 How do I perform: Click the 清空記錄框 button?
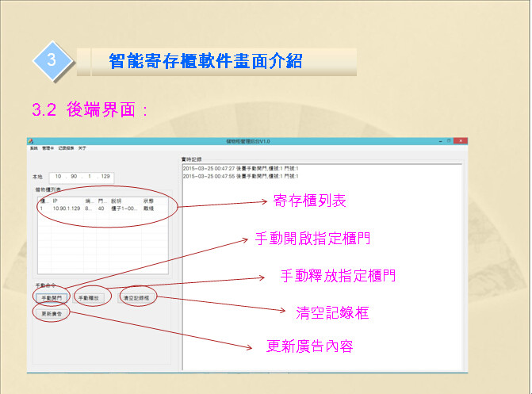(138, 297)
